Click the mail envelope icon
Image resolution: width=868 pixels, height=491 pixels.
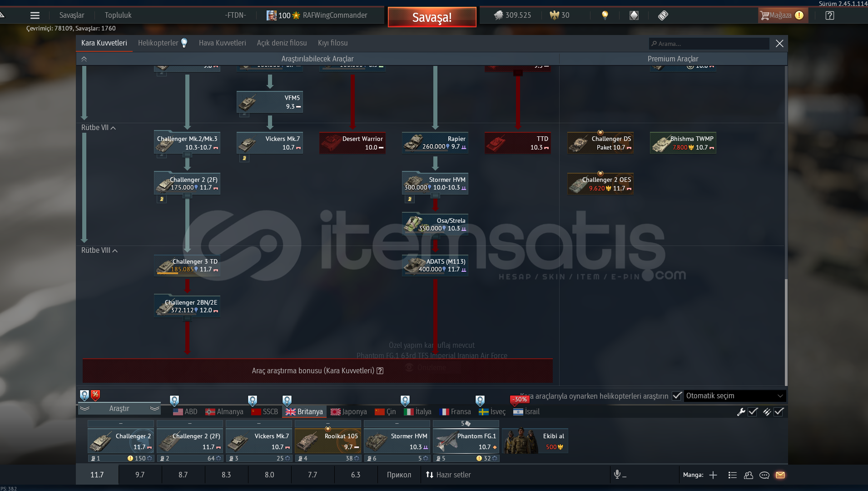coord(780,475)
